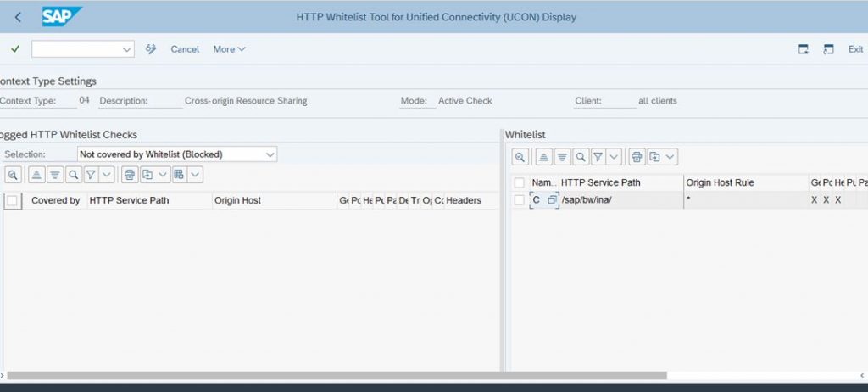
Task: Click the 'C' name cell in Whitelist row
Action: pyautogui.click(x=536, y=200)
